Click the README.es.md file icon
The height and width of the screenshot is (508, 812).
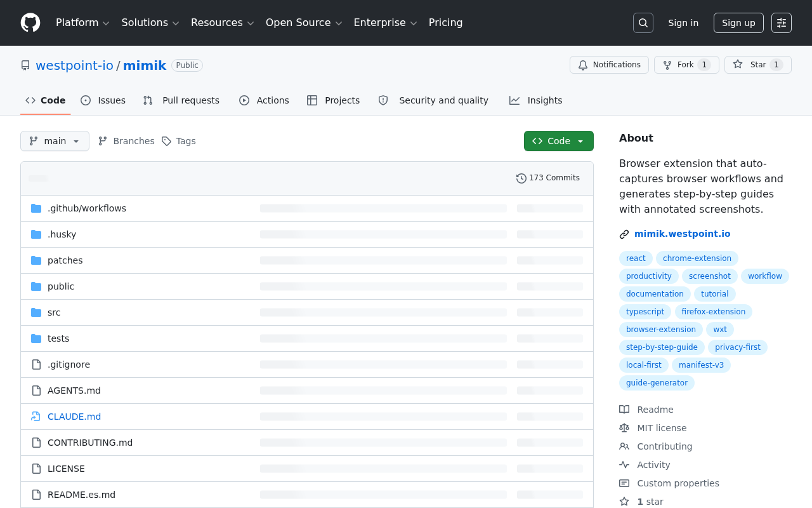[36, 495]
